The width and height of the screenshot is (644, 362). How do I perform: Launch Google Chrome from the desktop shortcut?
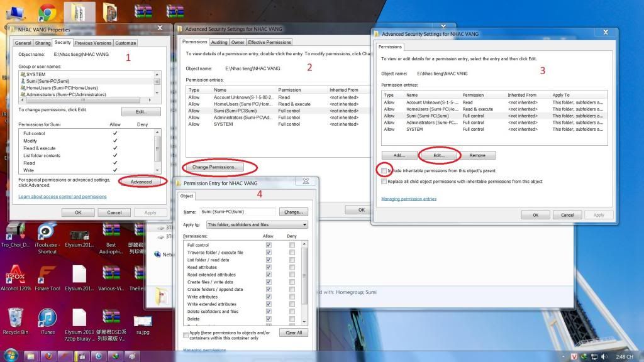pyautogui.click(x=47, y=13)
